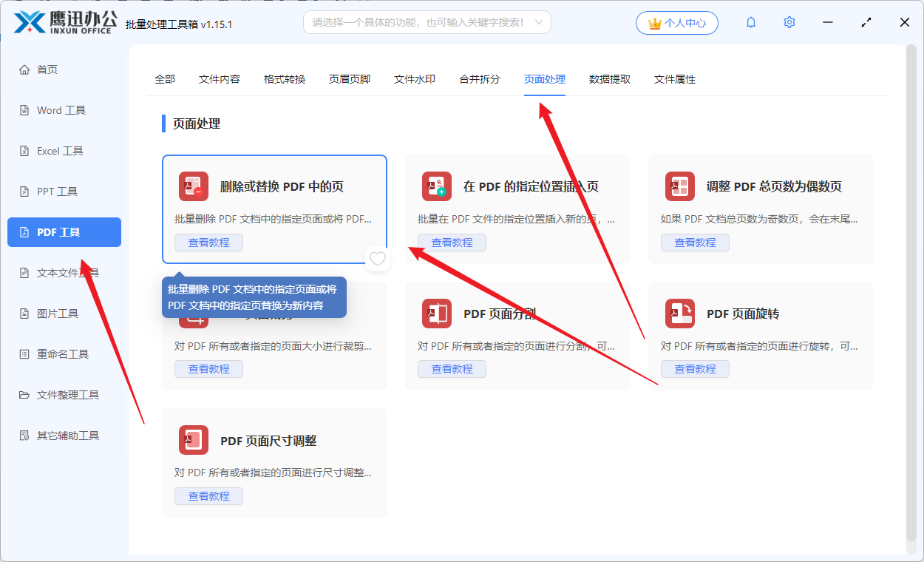
Task: Select PPT 工具 in the sidebar
Action: [x=64, y=192]
